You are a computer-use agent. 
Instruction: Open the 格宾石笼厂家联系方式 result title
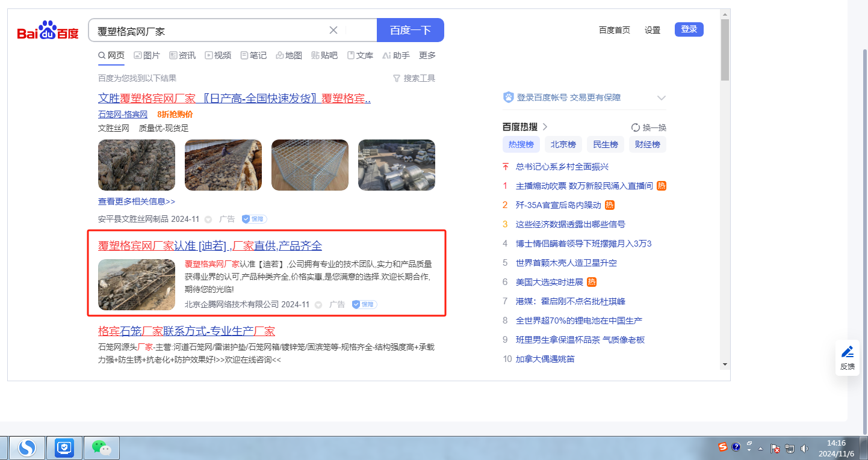[x=187, y=331]
